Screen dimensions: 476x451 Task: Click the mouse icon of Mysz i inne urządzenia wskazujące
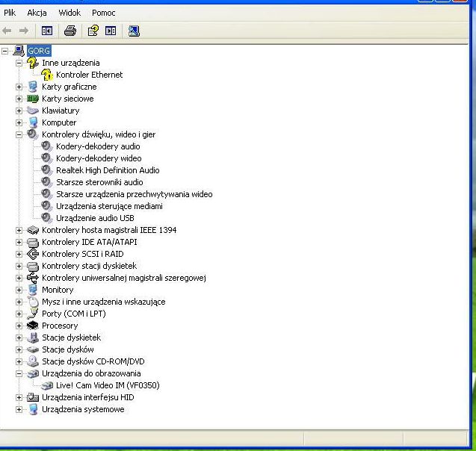pos(32,302)
